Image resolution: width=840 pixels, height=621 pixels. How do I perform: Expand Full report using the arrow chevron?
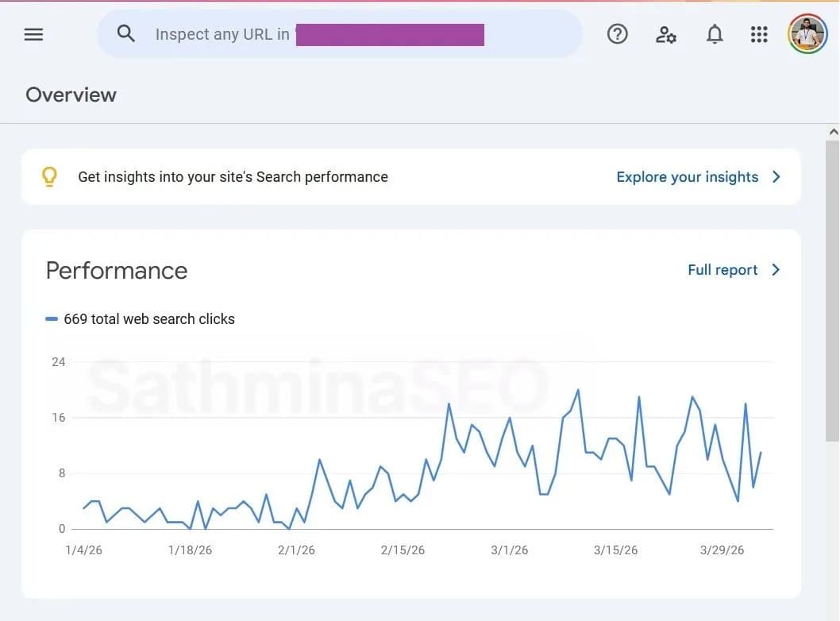click(774, 270)
